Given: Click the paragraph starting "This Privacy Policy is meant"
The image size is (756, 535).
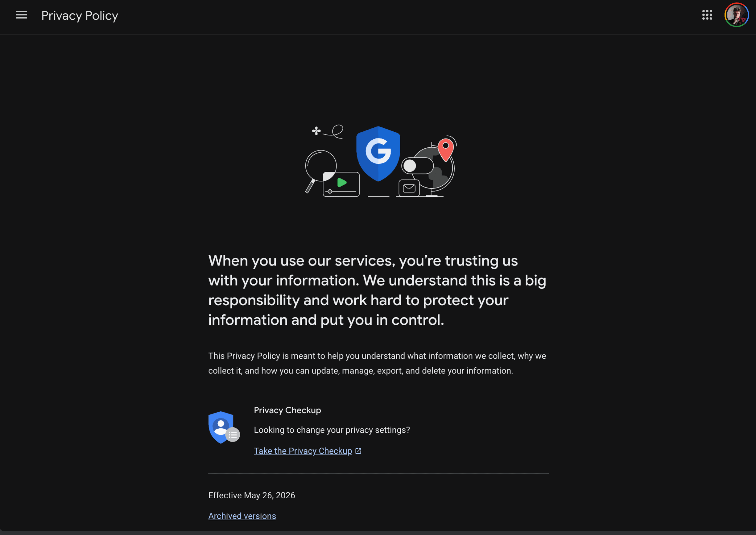Looking at the screenshot, I should point(377,363).
